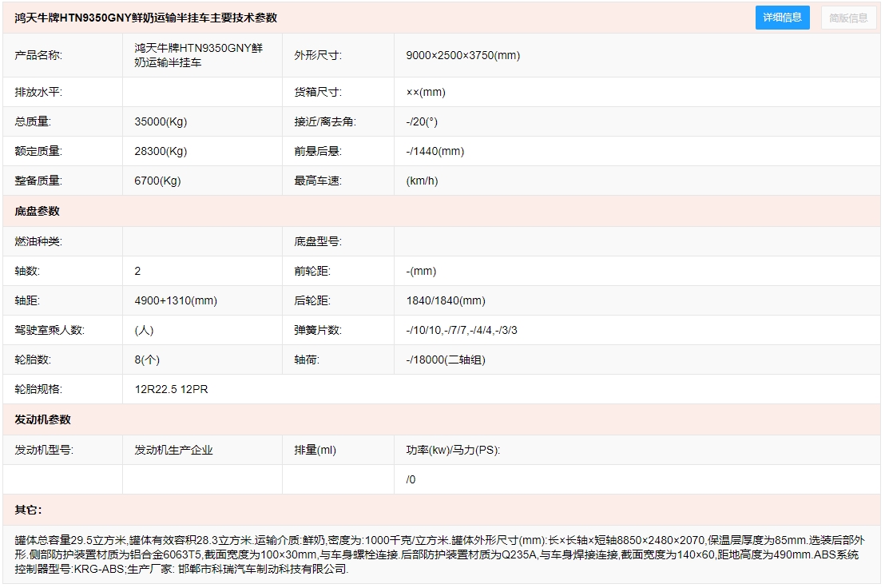Click the 外形尺寸 label
The height and width of the screenshot is (588, 885).
(318, 55)
